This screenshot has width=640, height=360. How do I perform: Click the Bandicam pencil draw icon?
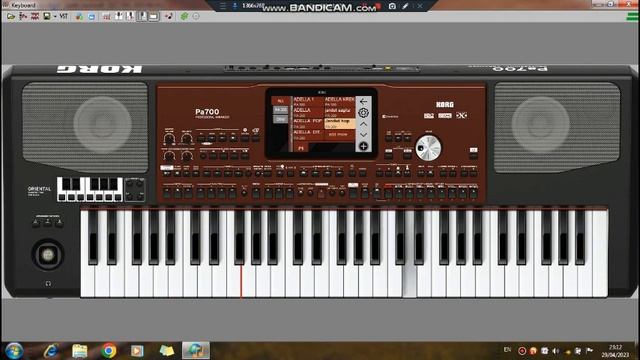click(405, 6)
